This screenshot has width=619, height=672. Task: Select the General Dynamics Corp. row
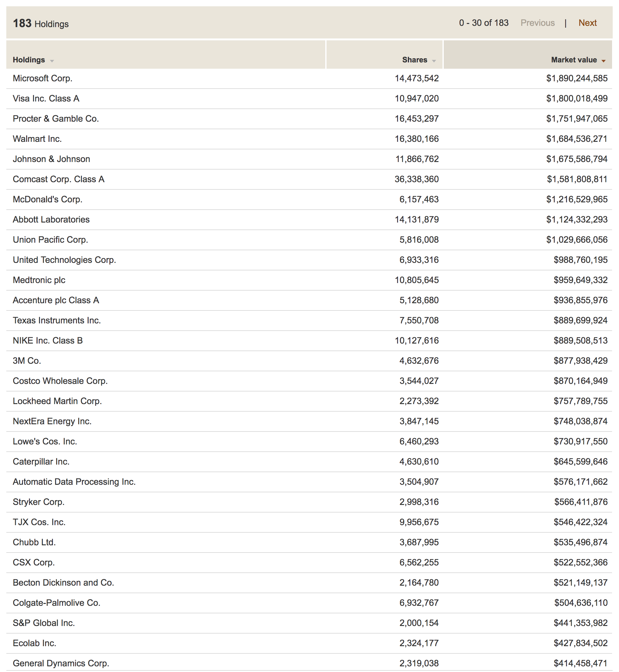tap(61, 663)
